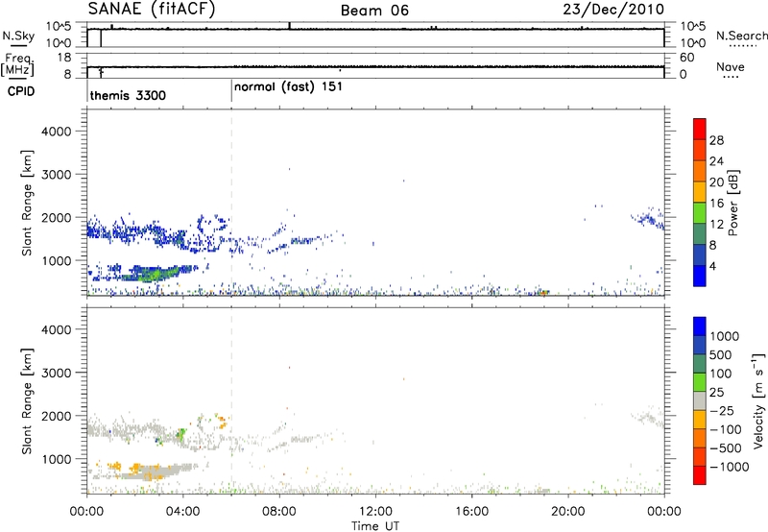Click the date "23/Dec/2010"

tap(613, 9)
